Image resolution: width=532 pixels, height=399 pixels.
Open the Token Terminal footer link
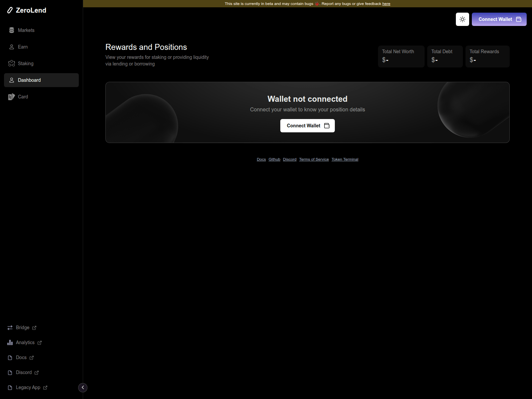click(x=345, y=160)
